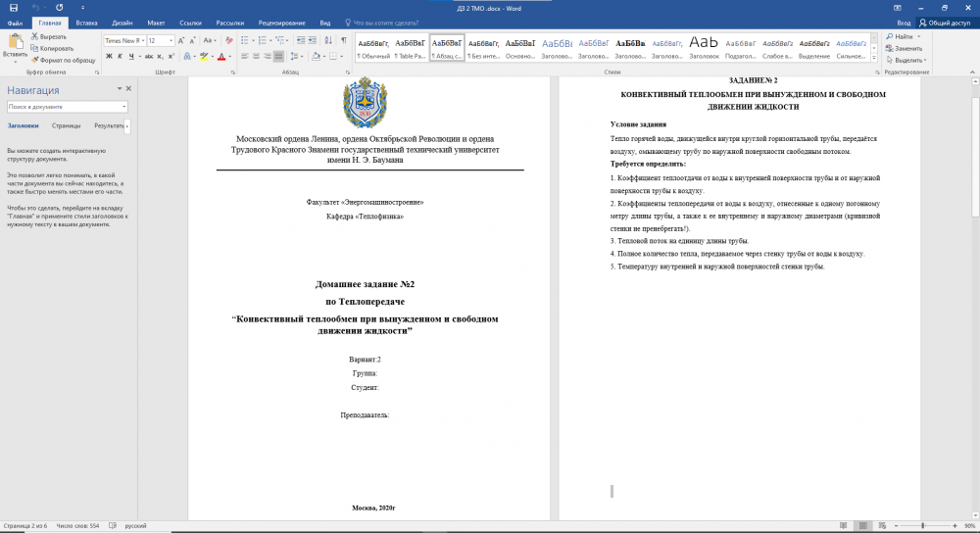The height and width of the screenshot is (533, 980).
Task: Open the Times New Roman font dropdown
Action: [x=142, y=41]
